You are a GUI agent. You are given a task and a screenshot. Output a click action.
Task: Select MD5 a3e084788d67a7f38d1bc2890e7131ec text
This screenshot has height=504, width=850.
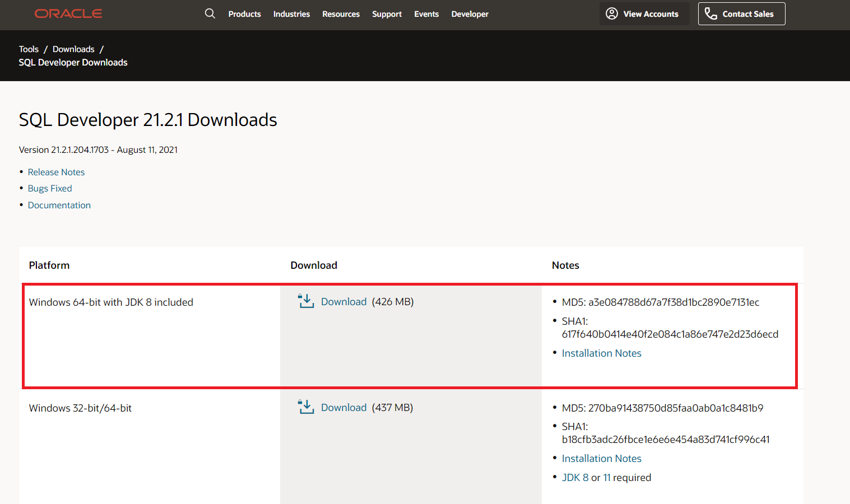click(x=661, y=302)
